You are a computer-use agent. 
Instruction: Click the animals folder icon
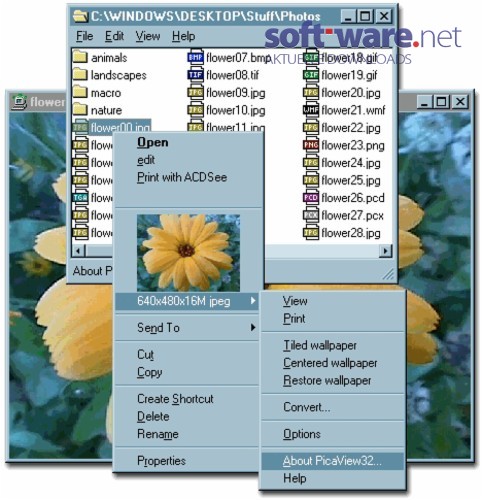point(80,57)
